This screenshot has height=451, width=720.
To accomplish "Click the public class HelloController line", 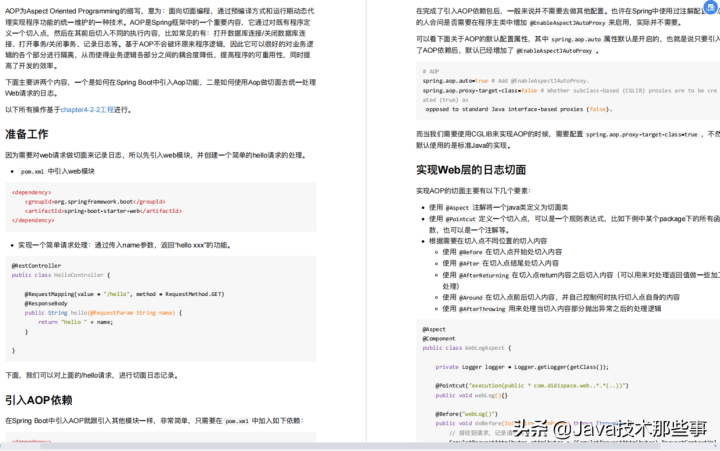I will [x=61, y=275].
